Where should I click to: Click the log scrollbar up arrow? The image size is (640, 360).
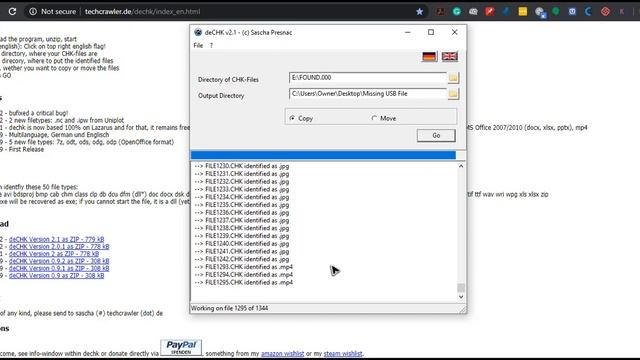click(461, 166)
